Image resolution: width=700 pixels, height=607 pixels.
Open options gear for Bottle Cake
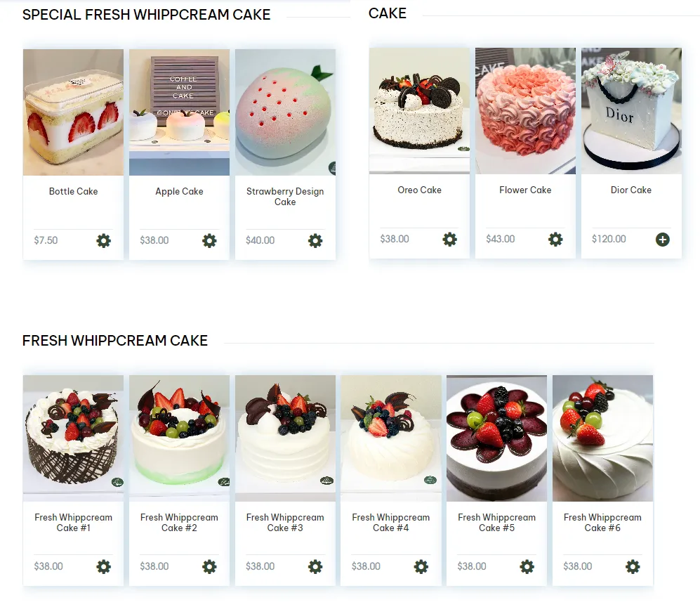[x=104, y=241]
